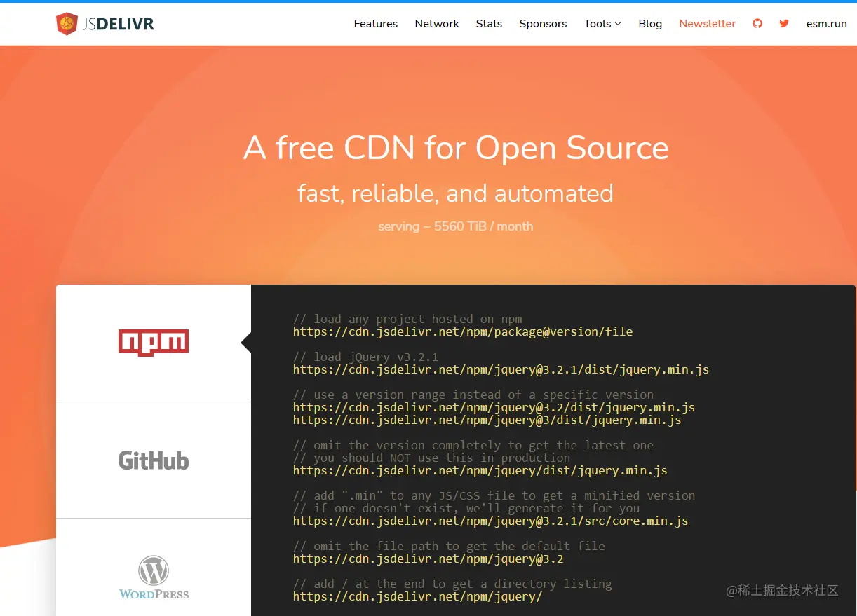857x616 pixels.
Task: Click 'you should NOT use this in production' comment
Action: [432, 458]
